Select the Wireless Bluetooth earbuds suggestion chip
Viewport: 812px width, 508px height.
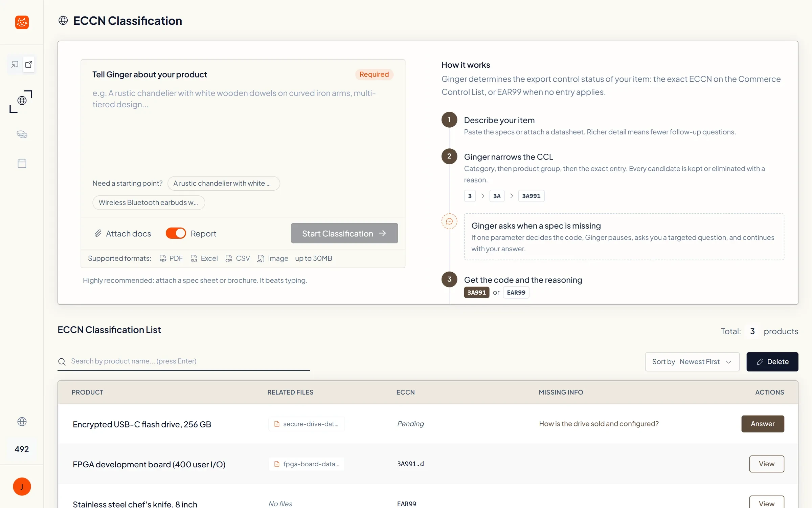[x=149, y=203]
